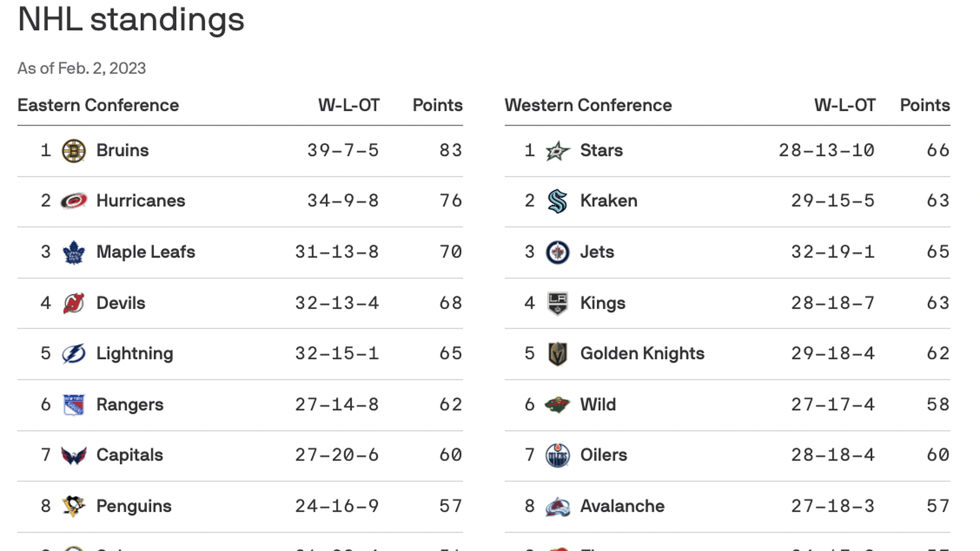Click the NHL standings title
The height and width of the screenshot is (551, 980).
(x=131, y=19)
